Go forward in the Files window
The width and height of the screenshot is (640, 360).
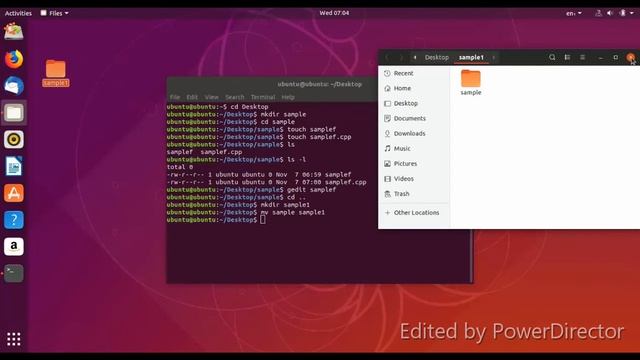coord(401,57)
